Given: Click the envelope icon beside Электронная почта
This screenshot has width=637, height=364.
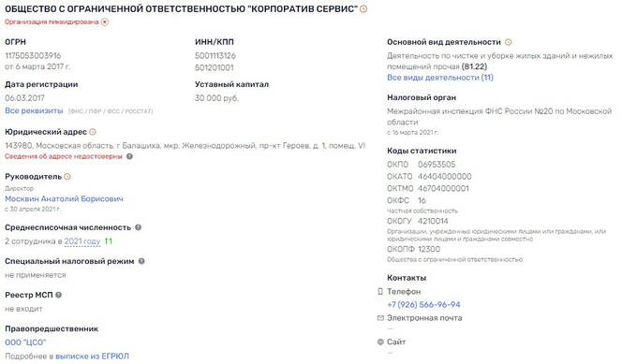Looking at the screenshot, I should click(x=380, y=318).
